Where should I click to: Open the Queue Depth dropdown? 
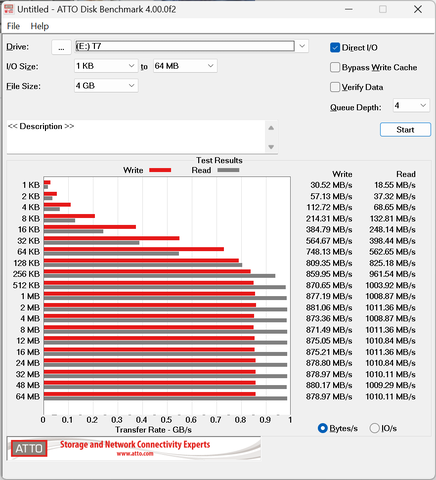tap(411, 106)
